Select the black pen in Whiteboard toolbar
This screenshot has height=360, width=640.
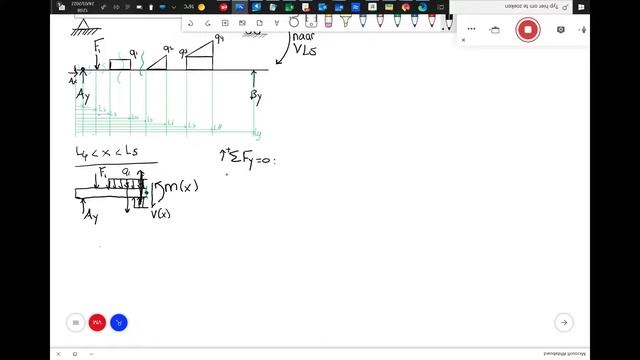click(x=449, y=22)
